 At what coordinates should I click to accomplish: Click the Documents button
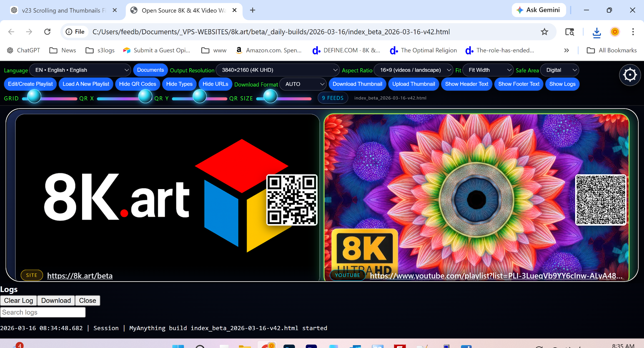click(x=150, y=70)
